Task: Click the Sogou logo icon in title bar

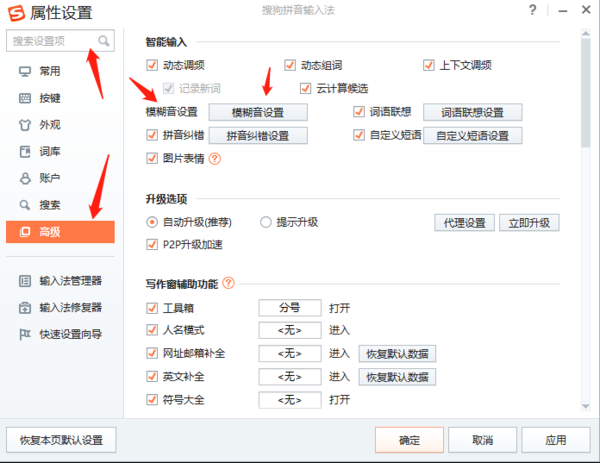Action: click(x=17, y=13)
